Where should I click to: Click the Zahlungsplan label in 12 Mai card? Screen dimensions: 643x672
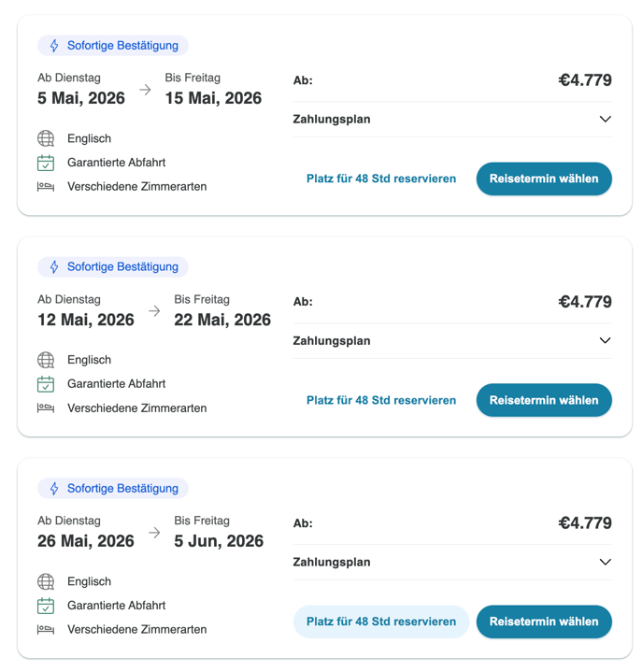[332, 341]
